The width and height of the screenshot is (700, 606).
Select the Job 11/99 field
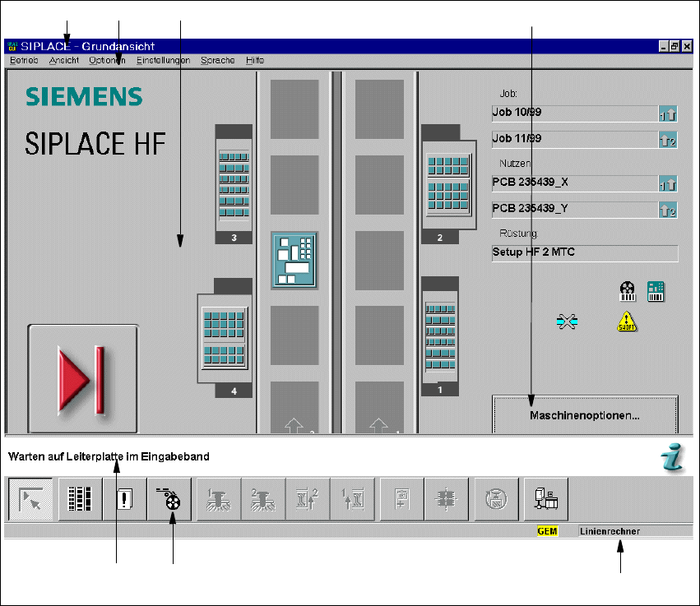point(575,139)
